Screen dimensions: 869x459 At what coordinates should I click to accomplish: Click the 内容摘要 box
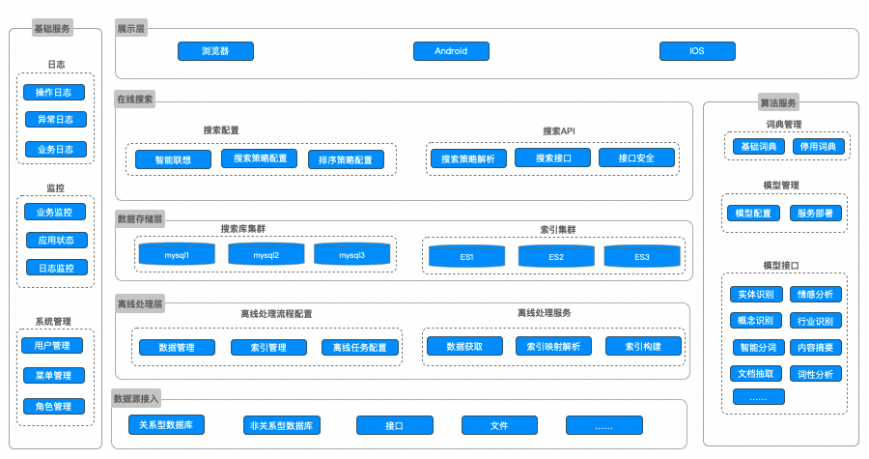tap(816, 347)
